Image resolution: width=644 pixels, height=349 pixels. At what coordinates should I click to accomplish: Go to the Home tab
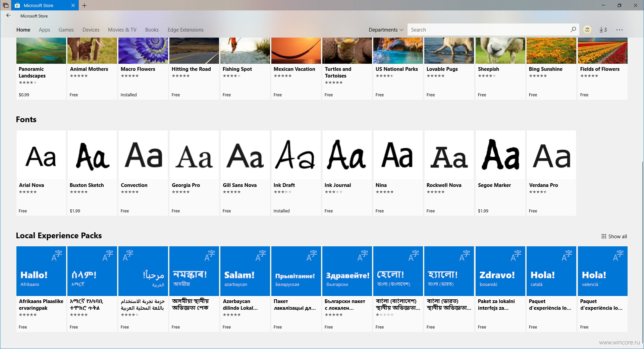click(23, 30)
